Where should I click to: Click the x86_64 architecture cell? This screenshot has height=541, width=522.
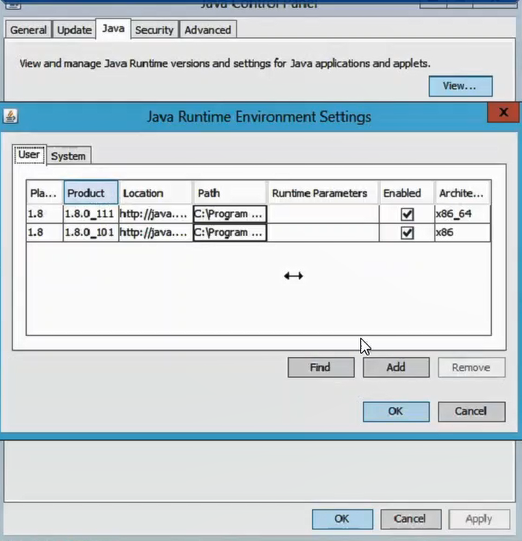462,214
